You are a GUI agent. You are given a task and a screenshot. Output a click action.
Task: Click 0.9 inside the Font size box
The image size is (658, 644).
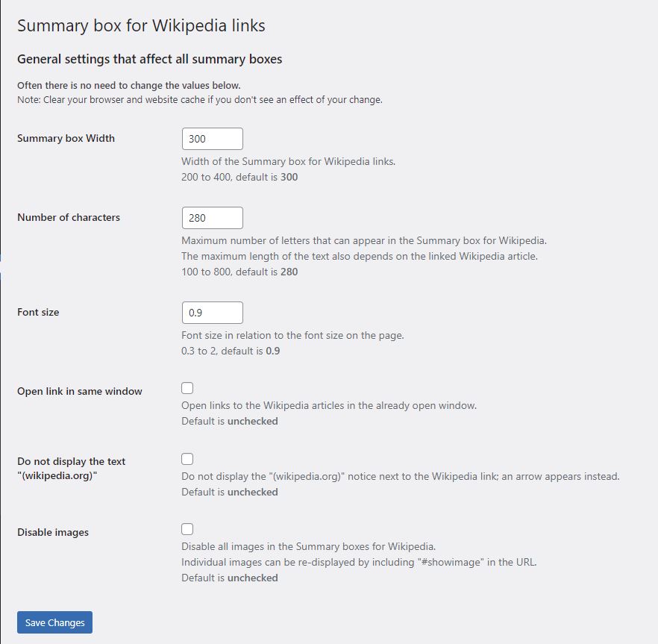pos(195,312)
